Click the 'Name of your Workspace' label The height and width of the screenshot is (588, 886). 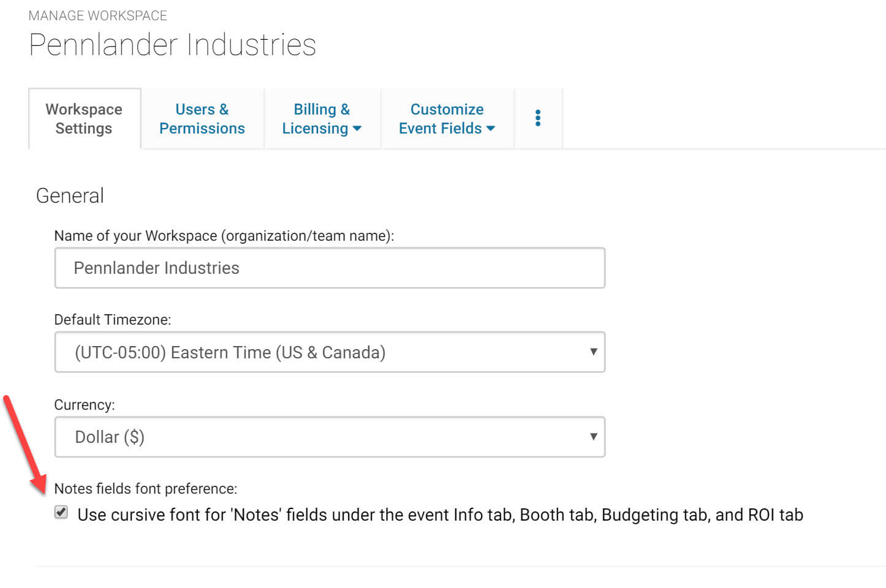pos(224,236)
